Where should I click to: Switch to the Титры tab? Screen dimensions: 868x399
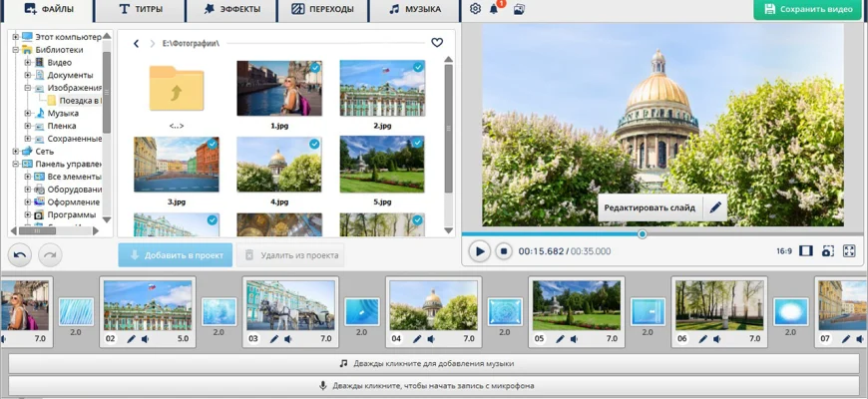pos(141,9)
